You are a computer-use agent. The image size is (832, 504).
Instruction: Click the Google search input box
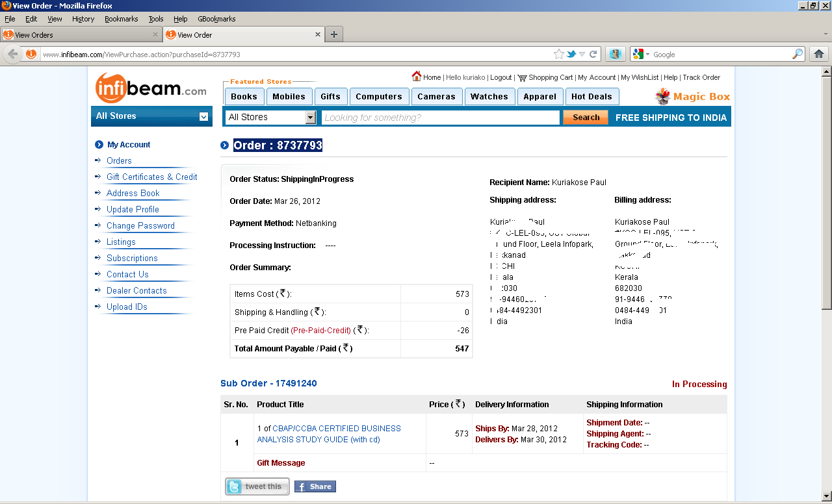pos(721,55)
